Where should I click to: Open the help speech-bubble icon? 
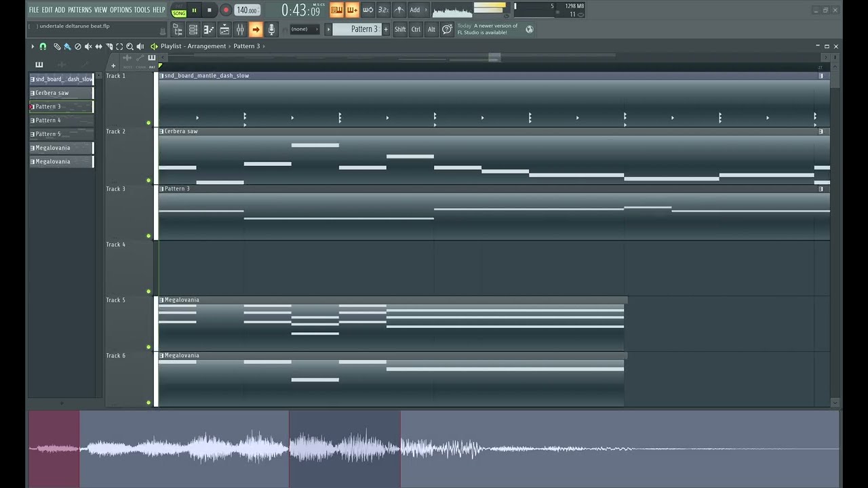(447, 29)
